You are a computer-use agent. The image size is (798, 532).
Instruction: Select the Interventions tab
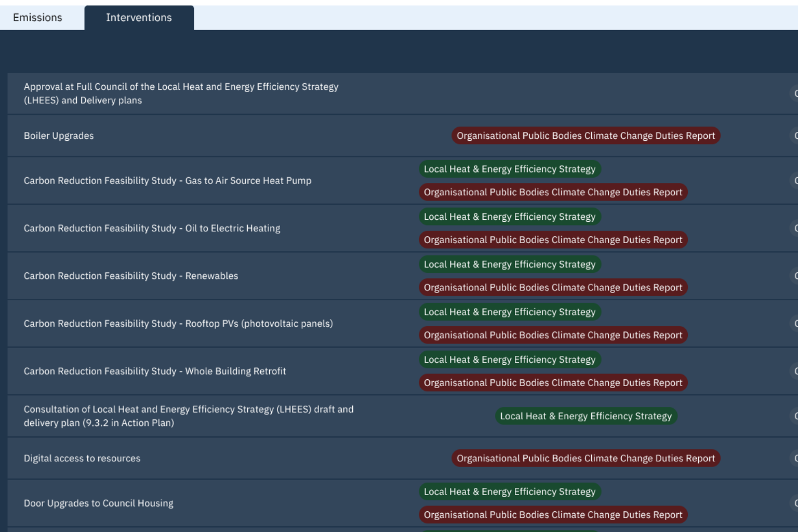(x=139, y=18)
